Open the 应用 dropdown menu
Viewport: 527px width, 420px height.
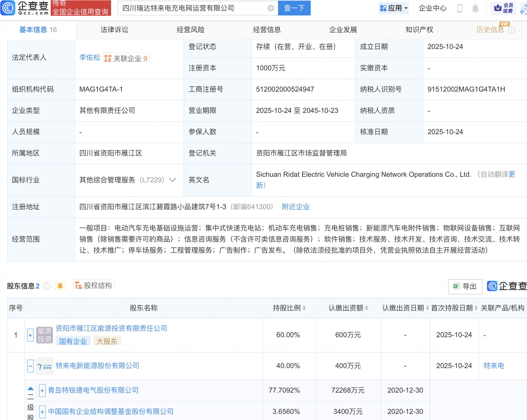click(x=394, y=8)
